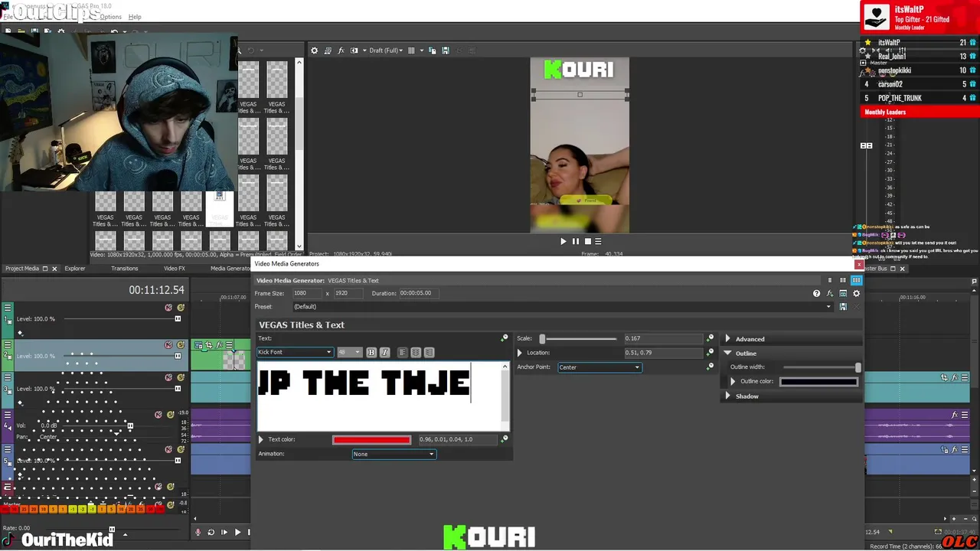Image resolution: width=980 pixels, height=551 pixels.
Task: Switch to the Media Generators tab
Action: click(230, 269)
